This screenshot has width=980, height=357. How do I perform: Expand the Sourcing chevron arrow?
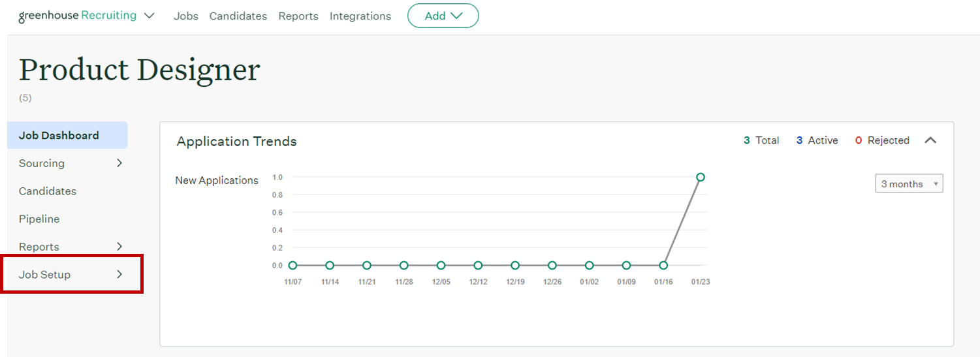coord(119,163)
